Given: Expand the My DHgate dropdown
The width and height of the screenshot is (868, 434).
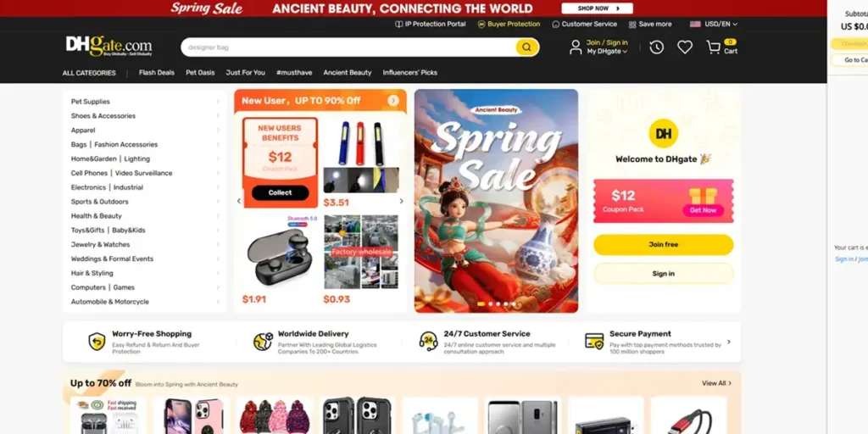Looking at the screenshot, I should pos(607,52).
